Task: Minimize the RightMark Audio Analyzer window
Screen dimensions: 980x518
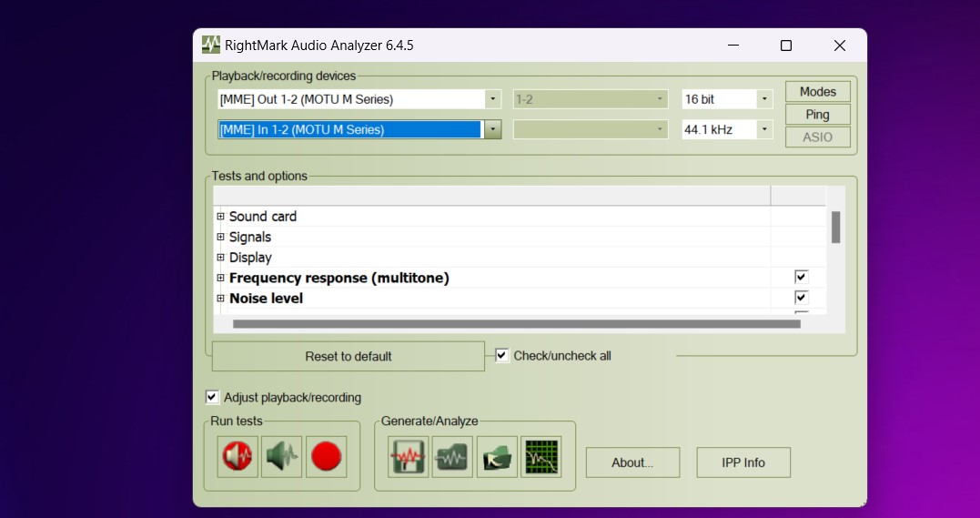Action: [x=733, y=46]
